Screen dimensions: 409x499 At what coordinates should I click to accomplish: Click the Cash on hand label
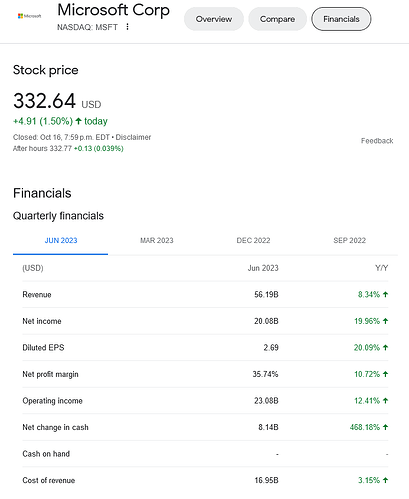(x=46, y=454)
